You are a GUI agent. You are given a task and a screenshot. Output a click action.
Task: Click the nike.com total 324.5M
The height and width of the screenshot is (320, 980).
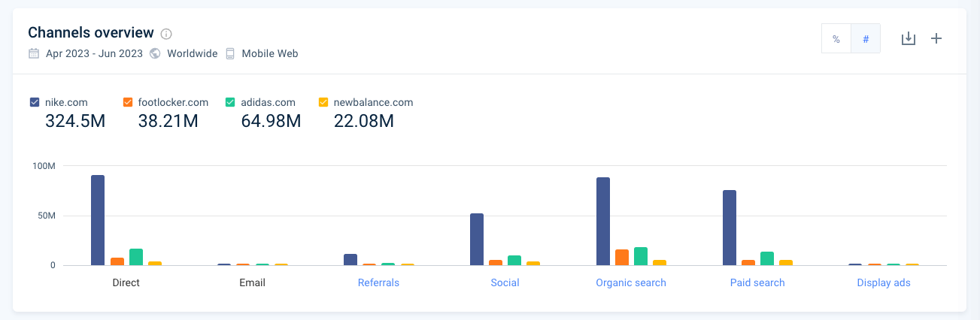pos(75,120)
